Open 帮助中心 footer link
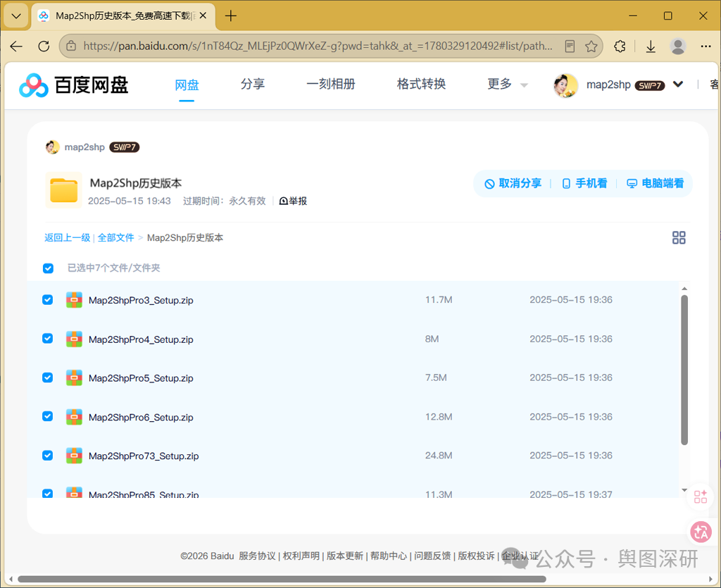Viewport: 721px width, 588px height. pyautogui.click(x=389, y=556)
